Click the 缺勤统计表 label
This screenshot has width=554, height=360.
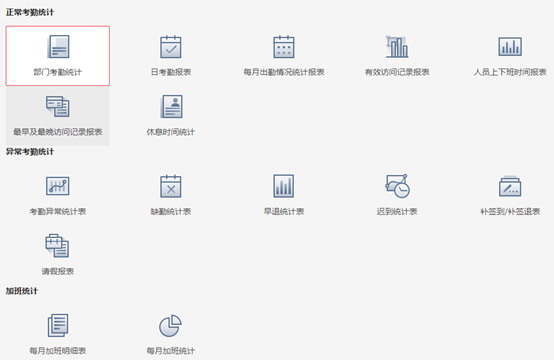click(171, 211)
